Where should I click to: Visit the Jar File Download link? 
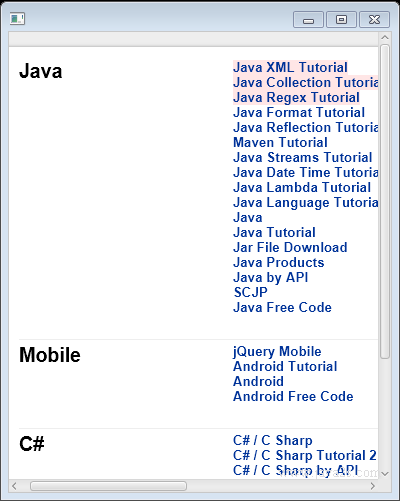[290, 247]
